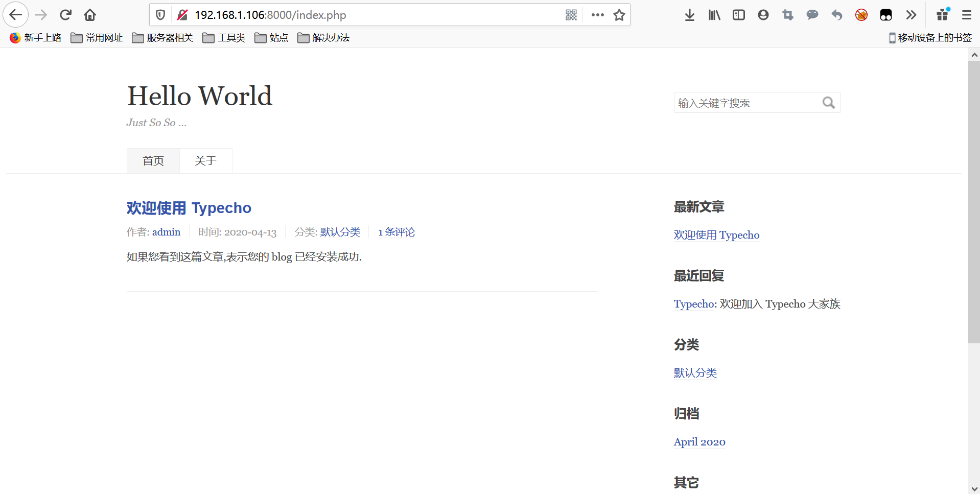This screenshot has height=494, width=980.
Task: Show the page QR code
Action: (571, 15)
